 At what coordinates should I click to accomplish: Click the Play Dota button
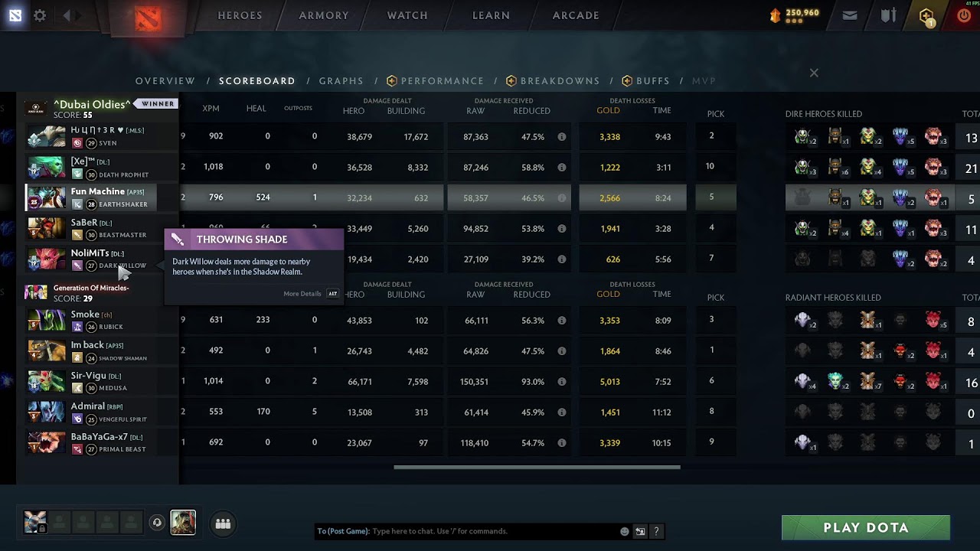pyautogui.click(x=866, y=527)
